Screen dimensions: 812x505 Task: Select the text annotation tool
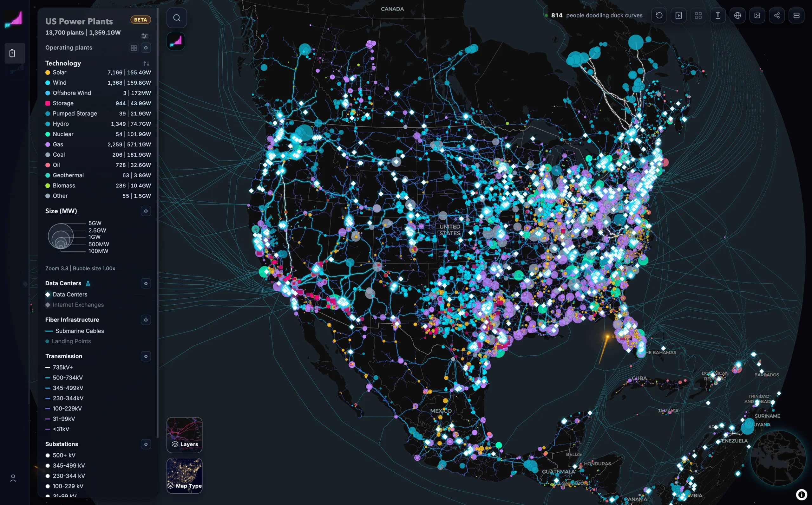pyautogui.click(x=718, y=15)
